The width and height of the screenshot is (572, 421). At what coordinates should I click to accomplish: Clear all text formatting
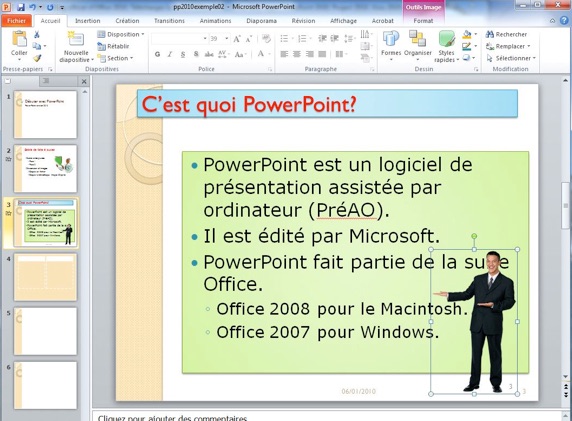(266, 38)
